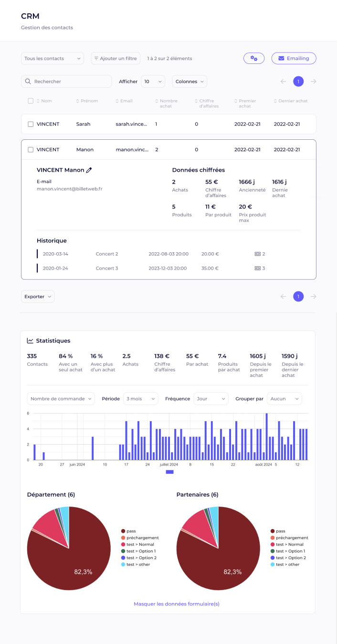Click the pencil icon beside VINCENT Manon
Viewport: 337px width, 644px height.
point(89,170)
